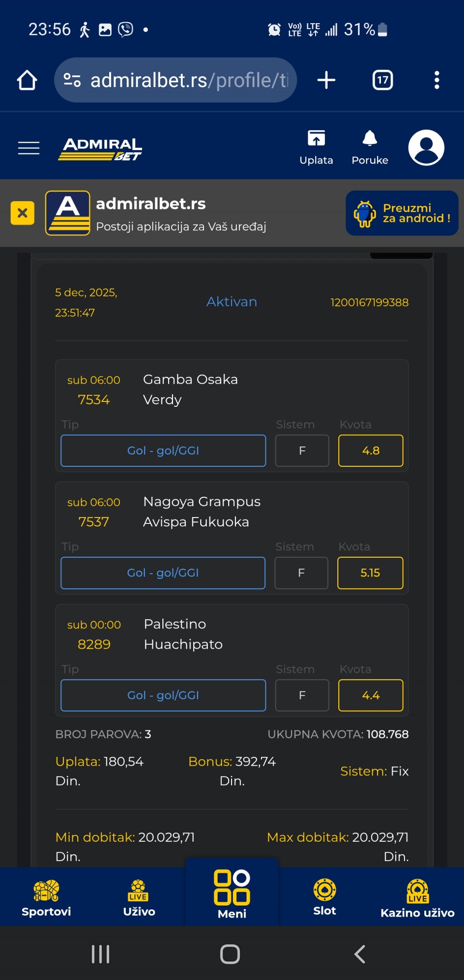Tap Preuzmi za android button

tap(402, 213)
